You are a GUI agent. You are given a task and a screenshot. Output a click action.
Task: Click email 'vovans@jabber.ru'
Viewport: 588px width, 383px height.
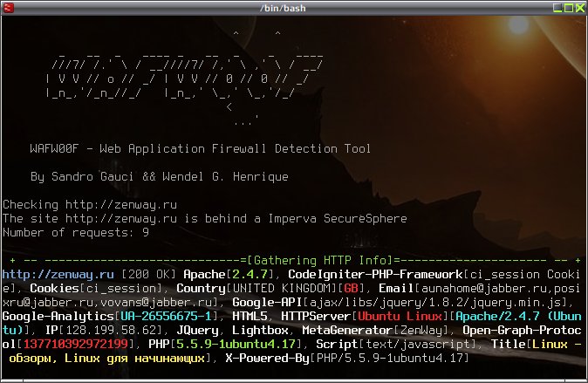pos(156,303)
